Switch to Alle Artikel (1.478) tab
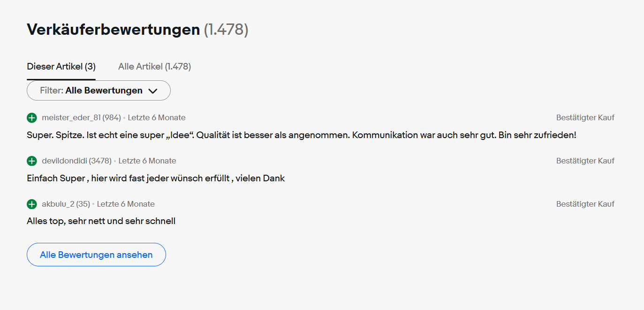Screen dimensions: 644x310 154,67
